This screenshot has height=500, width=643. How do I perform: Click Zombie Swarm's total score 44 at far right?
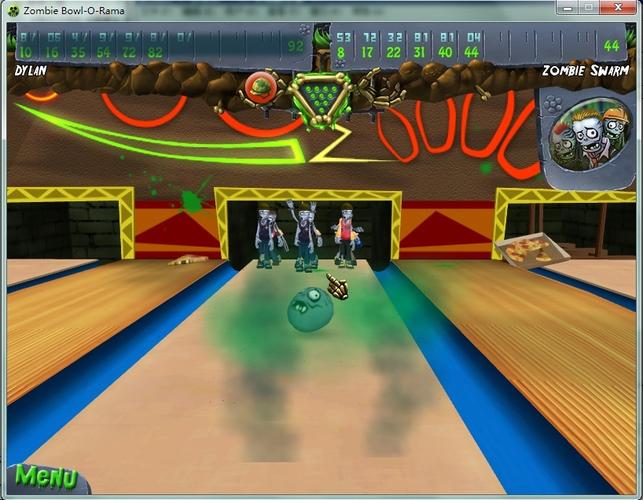(x=611, y=46)
